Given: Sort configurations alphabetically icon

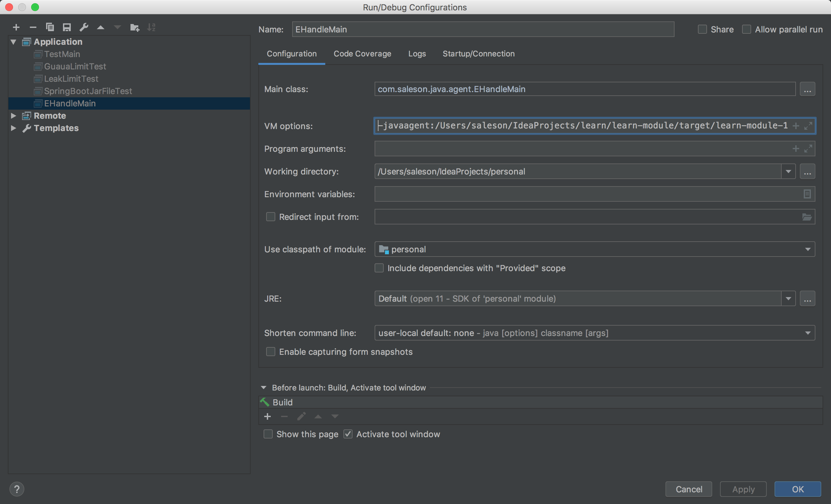Looking at the screenshot, I should coord(151,27).
